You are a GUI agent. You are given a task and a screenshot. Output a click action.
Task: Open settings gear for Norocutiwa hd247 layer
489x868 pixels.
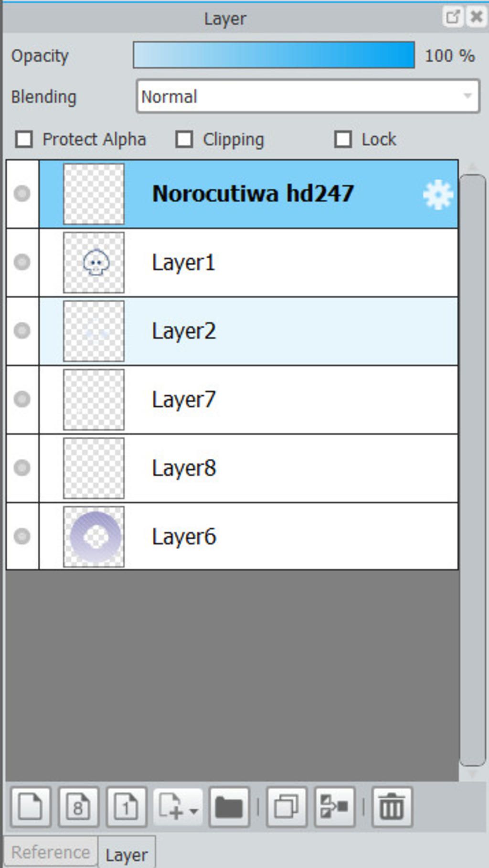point(437,195)
